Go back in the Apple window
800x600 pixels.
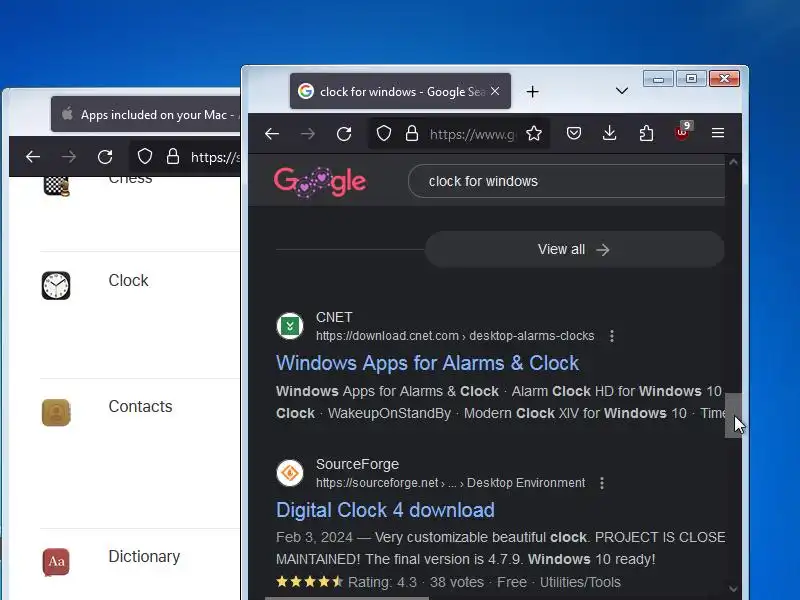point(33,157)
